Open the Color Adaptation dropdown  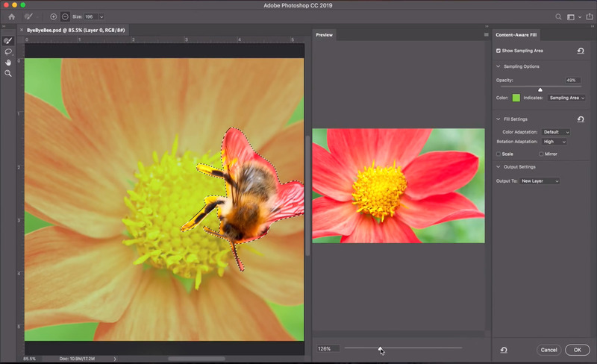point(556,132)
